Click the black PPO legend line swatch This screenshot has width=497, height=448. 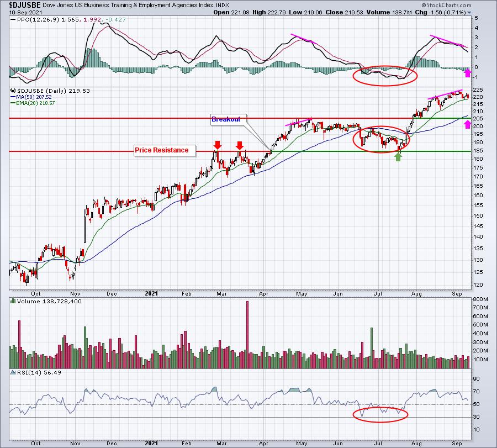pos(13,20)
